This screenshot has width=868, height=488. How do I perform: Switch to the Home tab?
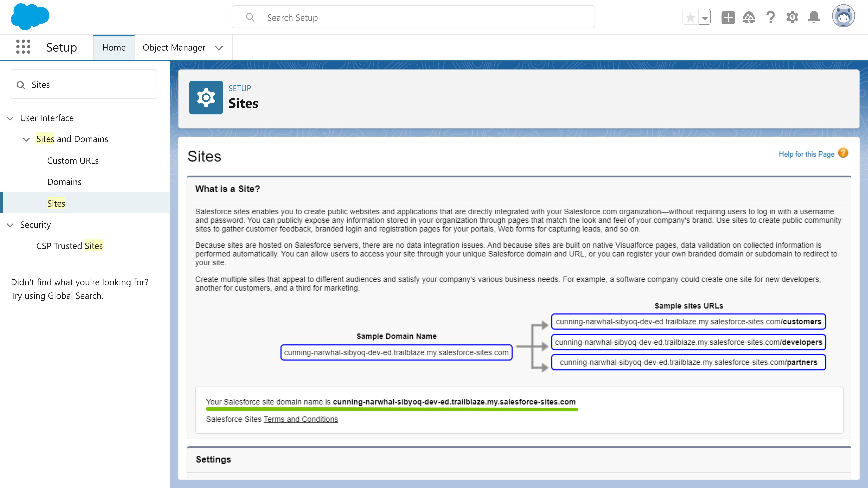point(114,47)
